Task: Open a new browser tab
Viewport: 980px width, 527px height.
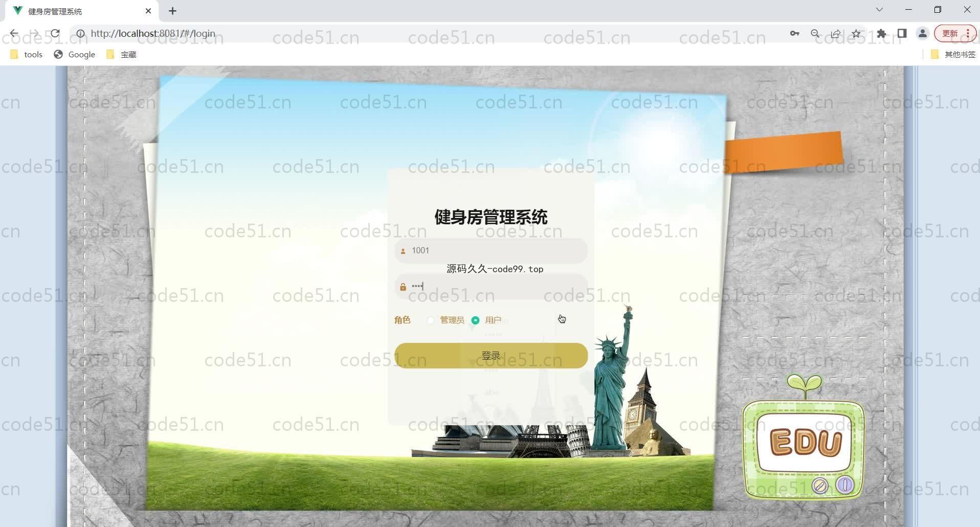Action: coord(173,11)
